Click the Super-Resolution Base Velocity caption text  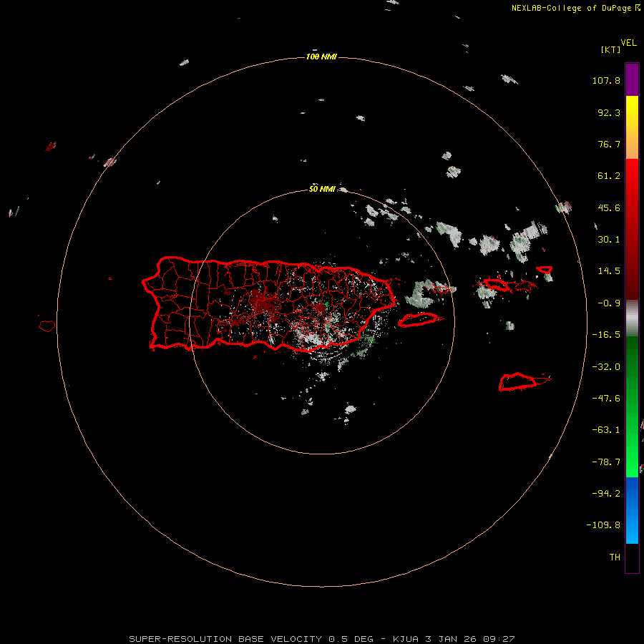[x=321, y=639]
